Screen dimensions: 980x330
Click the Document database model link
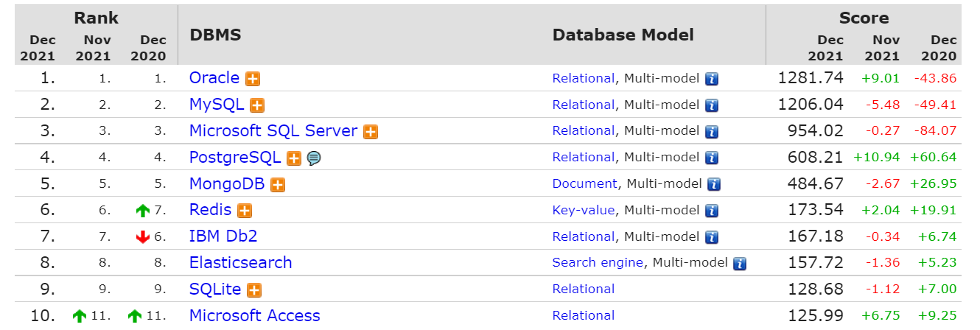(x=584, y=183)
